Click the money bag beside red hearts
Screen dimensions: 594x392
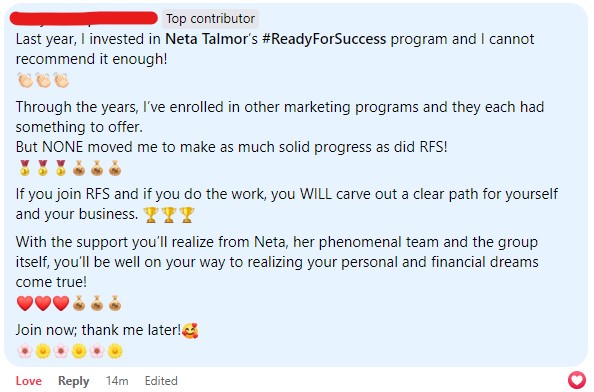[79, 303]
